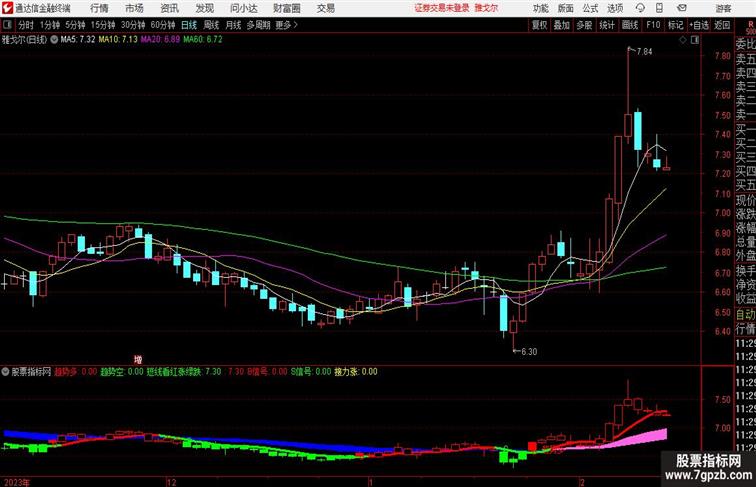The height and width of the screenshot is (487, 756).
Task: Switch to 15分钟 period
Action: [x=103, y=25]
